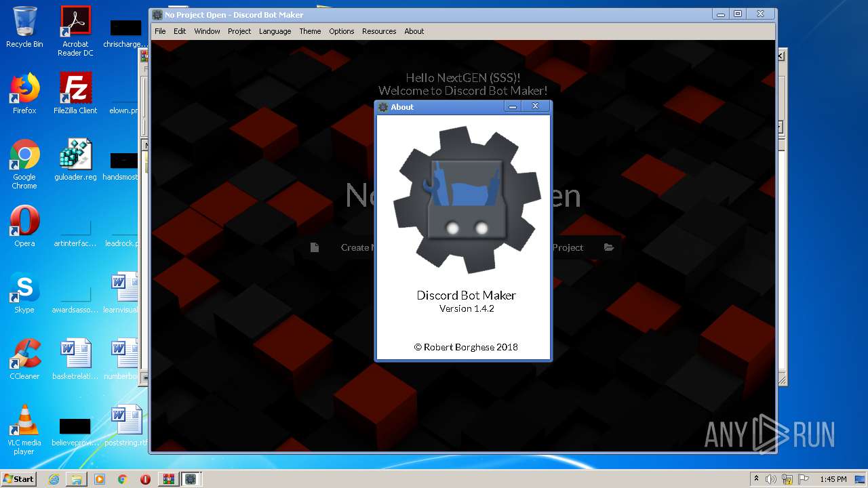Launch Firefox from desktop

(x=24, y=94)
